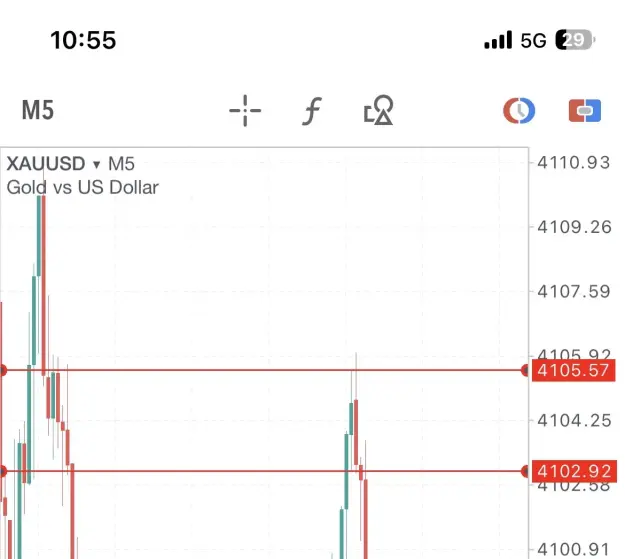625x559 pixels.
Task: Tap the battery level indicator
Action: pyautogui.click(x=575, y=40)
